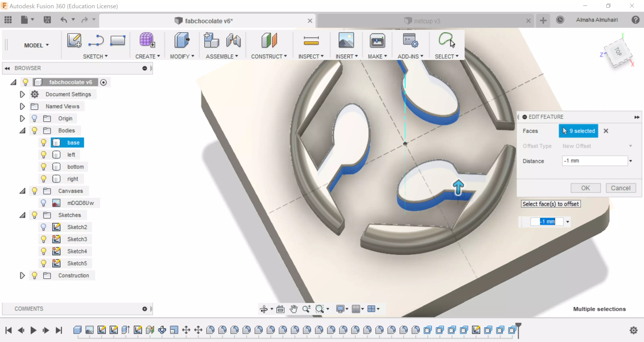Click OK in Edit Feature dialog
Screen dimensions: 644x342
coord(585,188)
